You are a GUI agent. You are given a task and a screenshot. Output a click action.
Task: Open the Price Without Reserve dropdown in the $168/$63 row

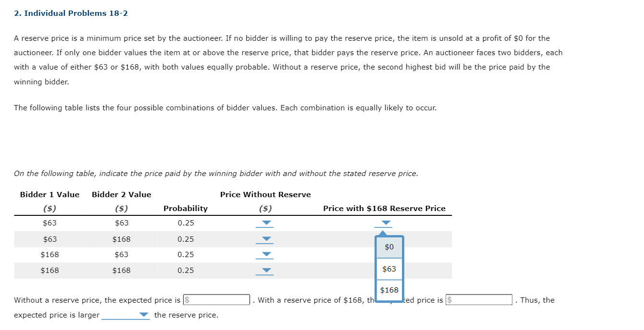(x=265, y=255)
